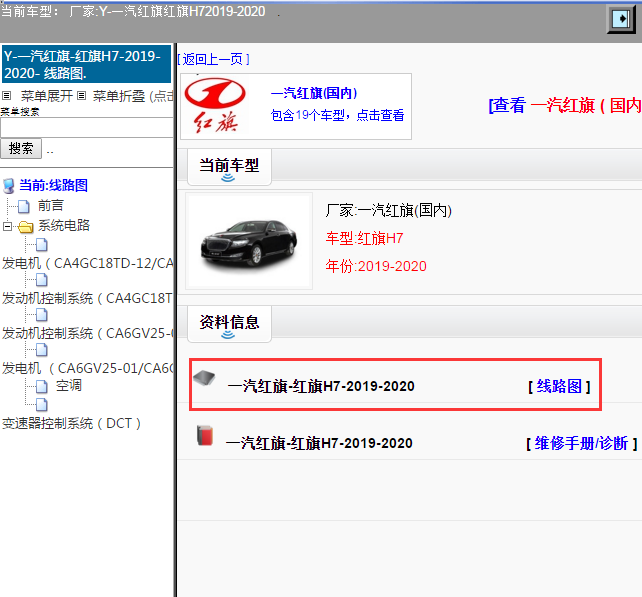Click the page icon above 变速器控制系统 (DCT)
This screenshot has width=642, height=597.
(x=42, y=405)
